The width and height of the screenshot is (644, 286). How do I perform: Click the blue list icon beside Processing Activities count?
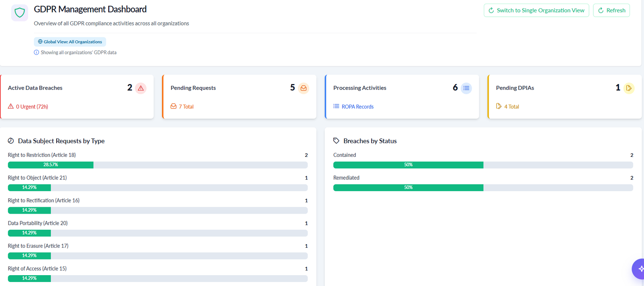[x=466, y=88]
